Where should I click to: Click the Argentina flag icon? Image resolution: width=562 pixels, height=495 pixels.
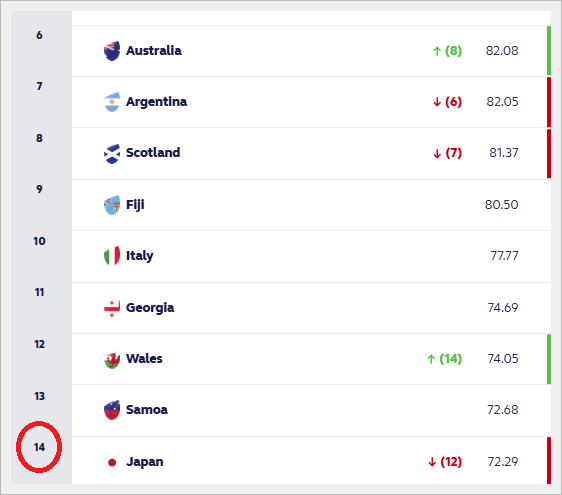click(112, 102)
